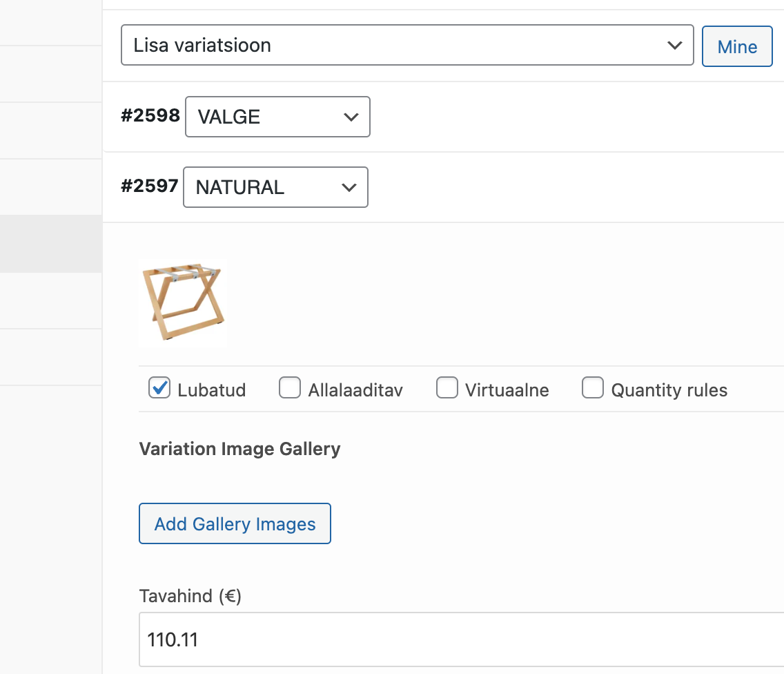Viewport: 784px width, 674px height.
Task: Expand variation #2598 by its ID
Action: (x=150, y=116)
